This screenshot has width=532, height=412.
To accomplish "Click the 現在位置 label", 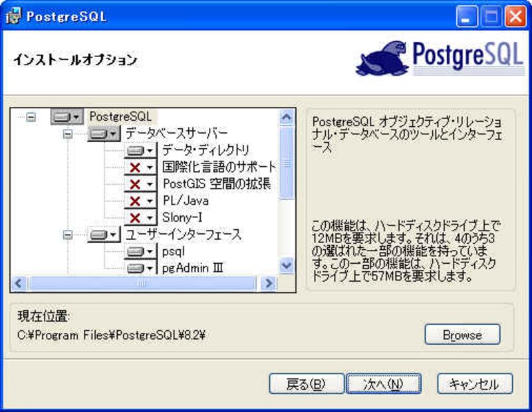I will coord(43,316).
